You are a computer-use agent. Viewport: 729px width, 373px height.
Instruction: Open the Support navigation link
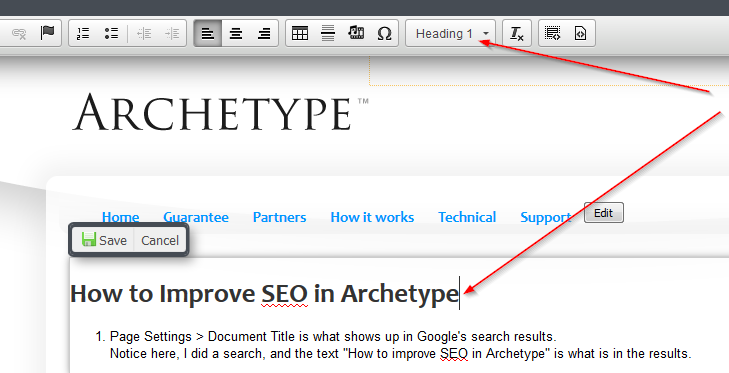pos(546,217)
